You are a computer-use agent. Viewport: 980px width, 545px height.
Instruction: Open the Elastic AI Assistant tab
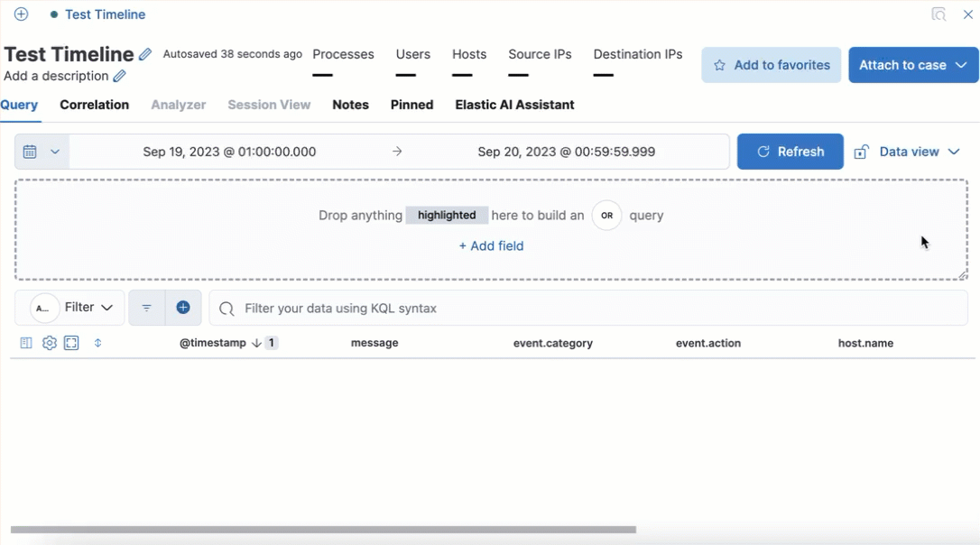click(514, 105)
